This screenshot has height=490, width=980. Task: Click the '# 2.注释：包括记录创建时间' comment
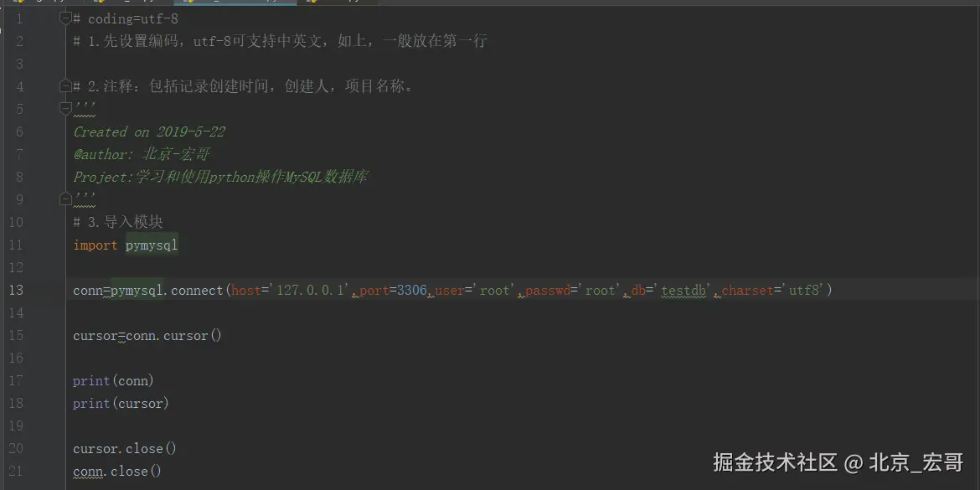click(x=243, y=86)
